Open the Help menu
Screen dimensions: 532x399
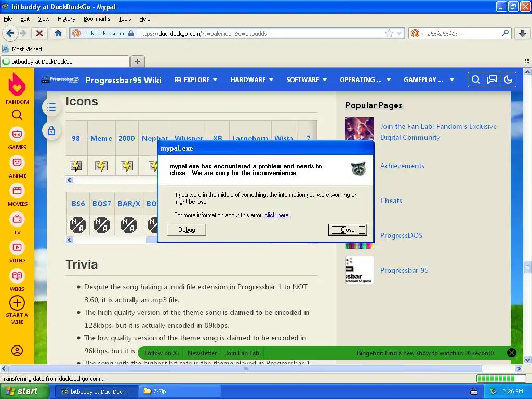pyautogui.click(x=144, y=19)
